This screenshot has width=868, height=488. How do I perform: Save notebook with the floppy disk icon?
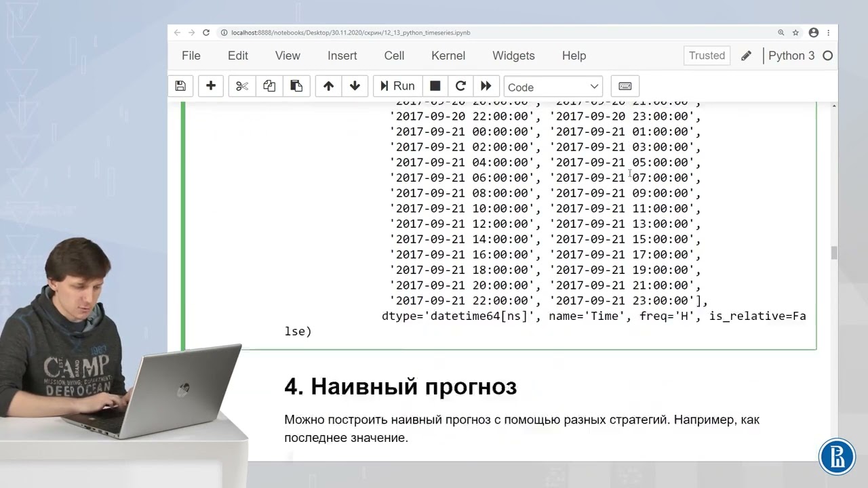click(180, 86)
